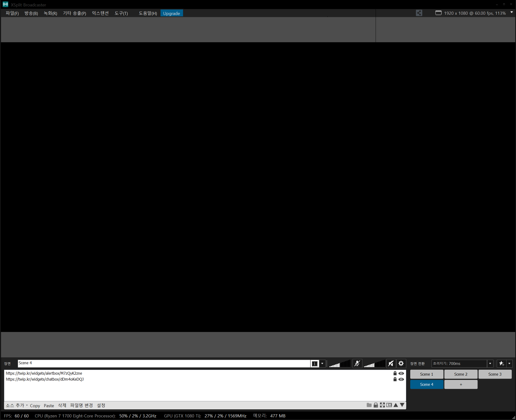Toggle lock on the alertbox source

[395, 373]
